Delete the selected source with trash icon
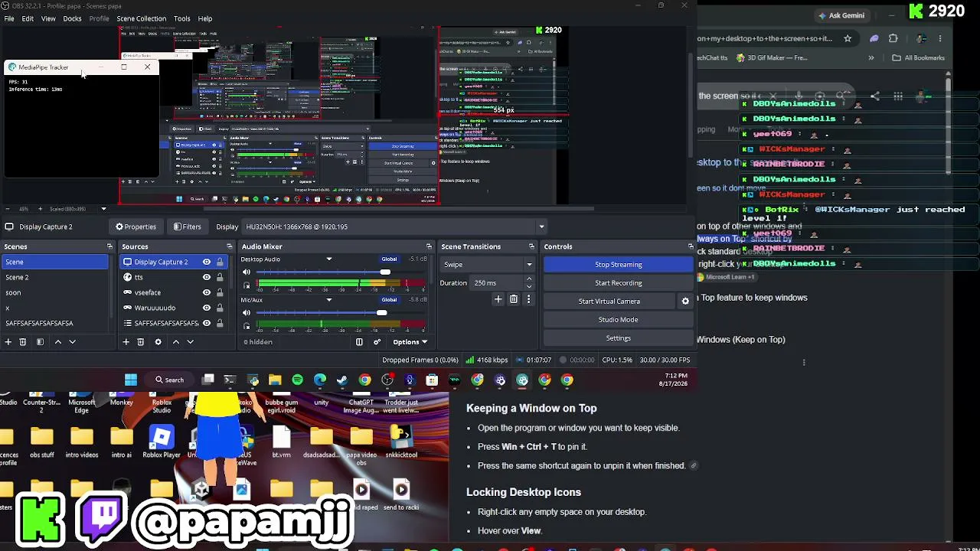 click(x=141, y=342)
